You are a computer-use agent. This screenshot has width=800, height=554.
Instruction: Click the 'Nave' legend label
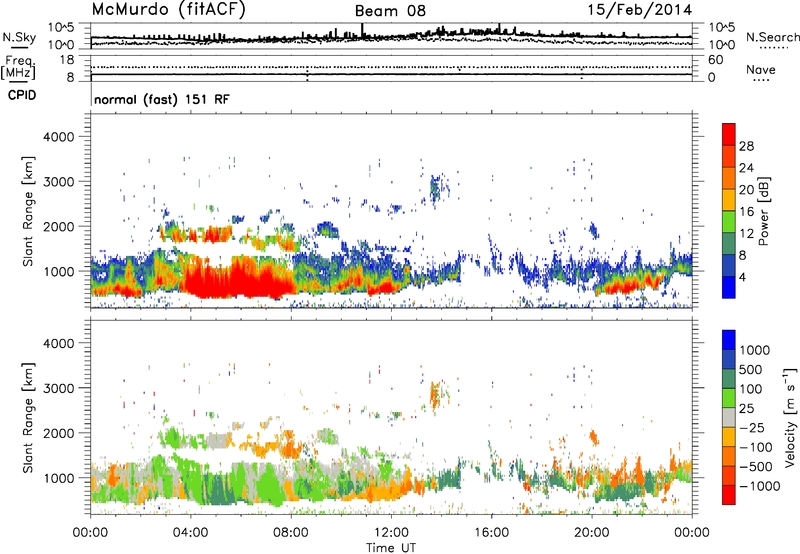click(x=760, y=69)
